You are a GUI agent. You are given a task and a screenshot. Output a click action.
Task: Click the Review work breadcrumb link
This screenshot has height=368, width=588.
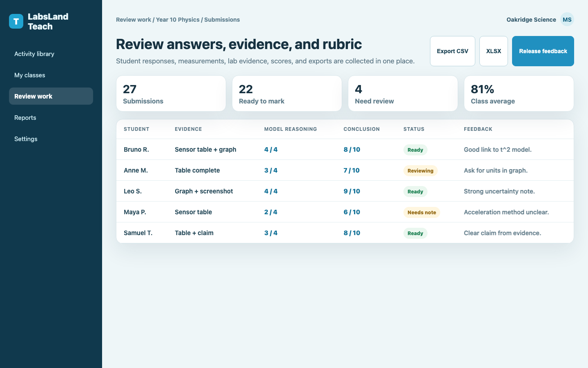[134, 20]
